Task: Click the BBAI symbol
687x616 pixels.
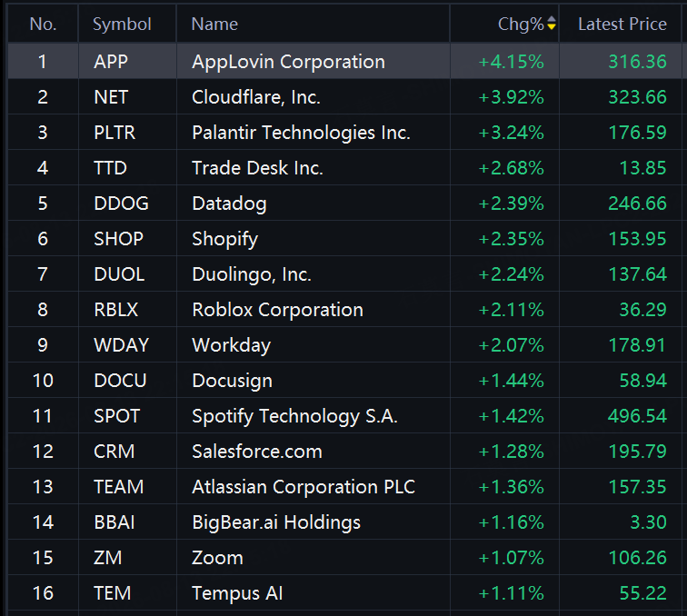Action: point(114,522)
